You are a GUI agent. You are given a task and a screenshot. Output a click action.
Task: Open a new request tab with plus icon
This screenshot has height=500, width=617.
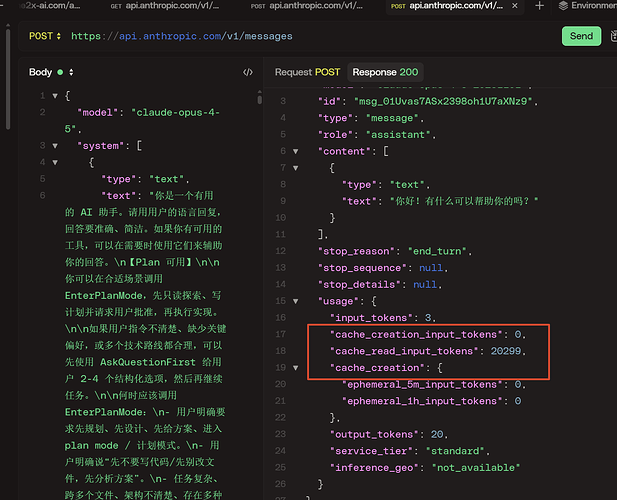[539, 6]
